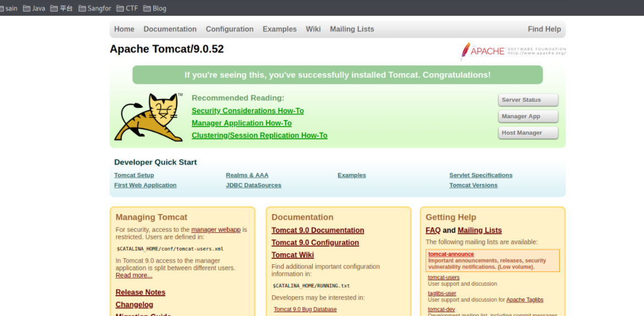Open Clustering/Session Replication How-To link
The width and height of the screenshot is (644, 316).
click(x=260, y=135)
